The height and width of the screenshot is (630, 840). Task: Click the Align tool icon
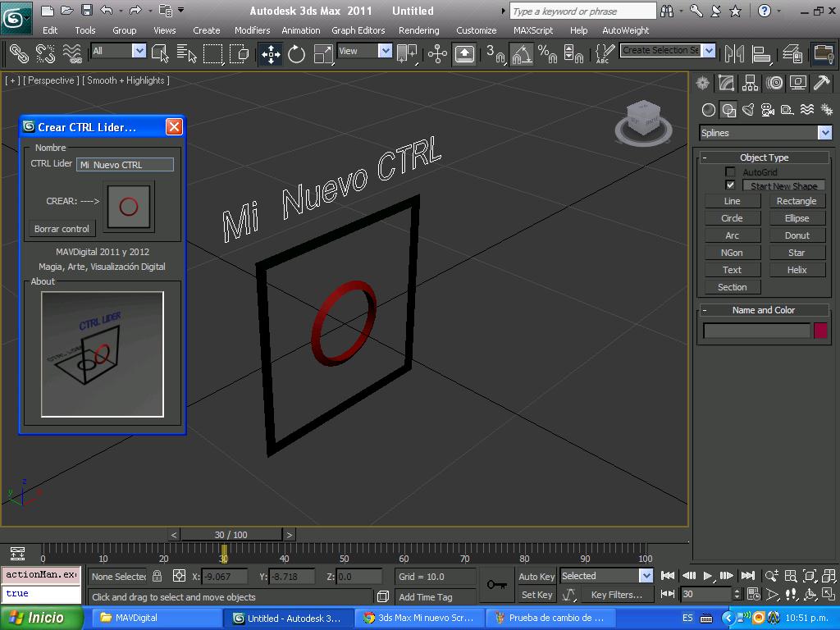click(760, 53)
